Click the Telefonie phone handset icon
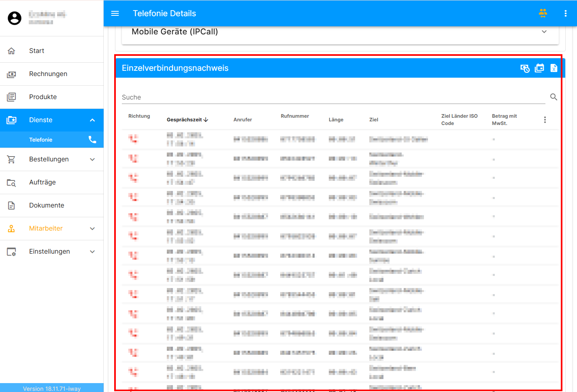The height and width of the screenshot is (392, 577). (x=92, y=140)
